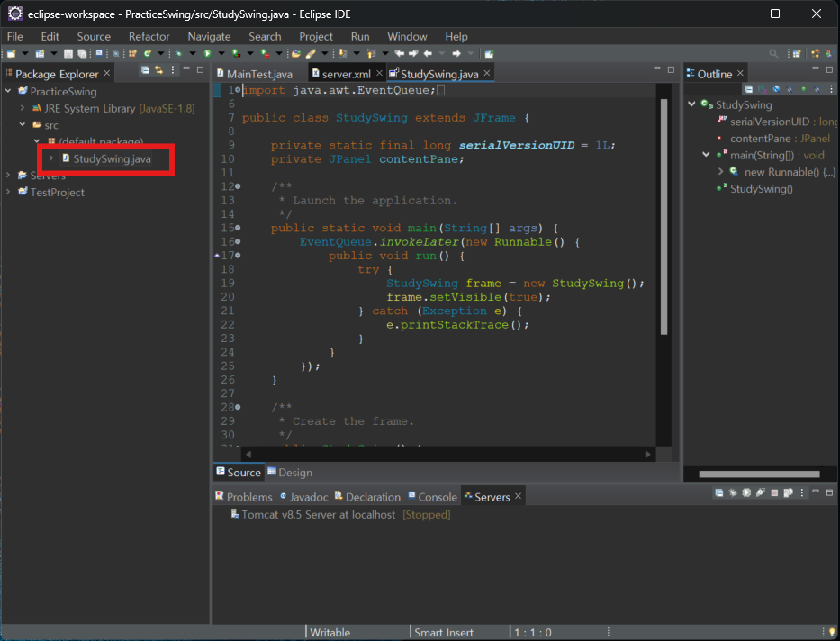Open the Run button dropdown arrow
This screenshot has height=641, width=840.
[x=221, y=53]
